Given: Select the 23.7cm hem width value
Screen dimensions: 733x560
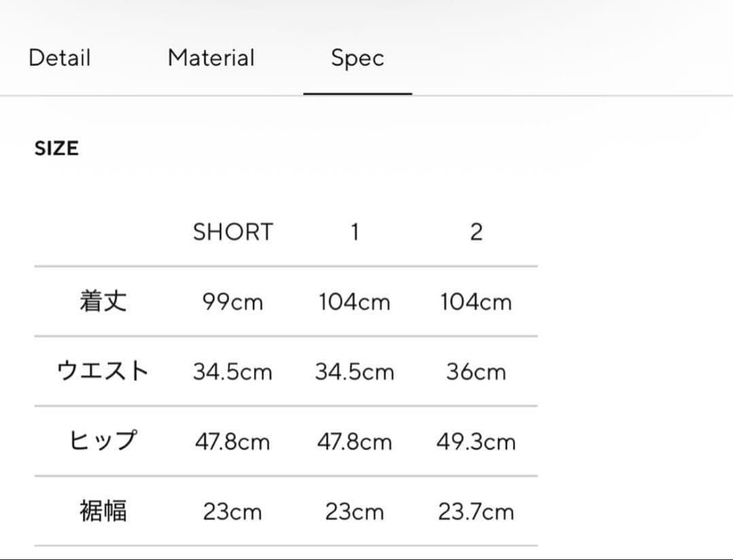Looking at the screenshot, I should [476, 512].
